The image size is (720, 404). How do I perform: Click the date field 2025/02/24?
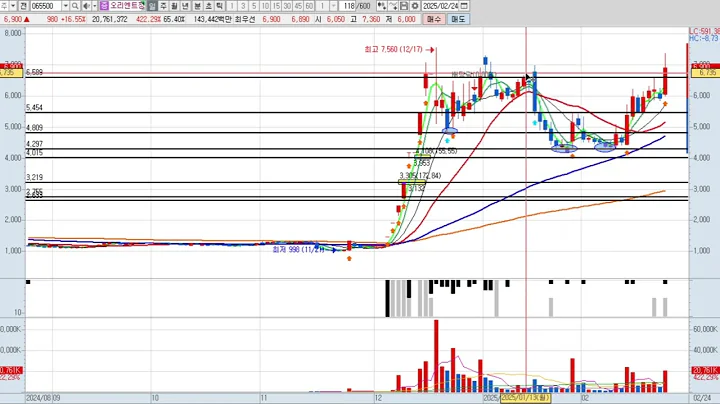coord(440,6)
